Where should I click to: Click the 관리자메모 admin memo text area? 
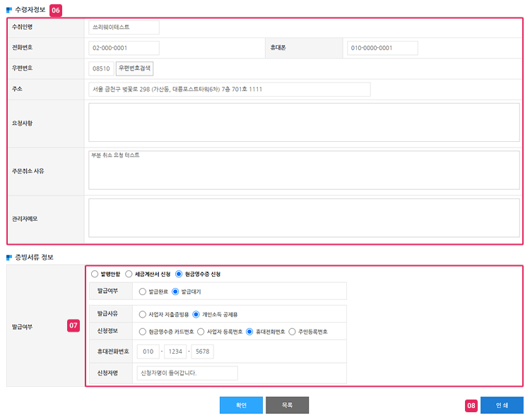304,218
